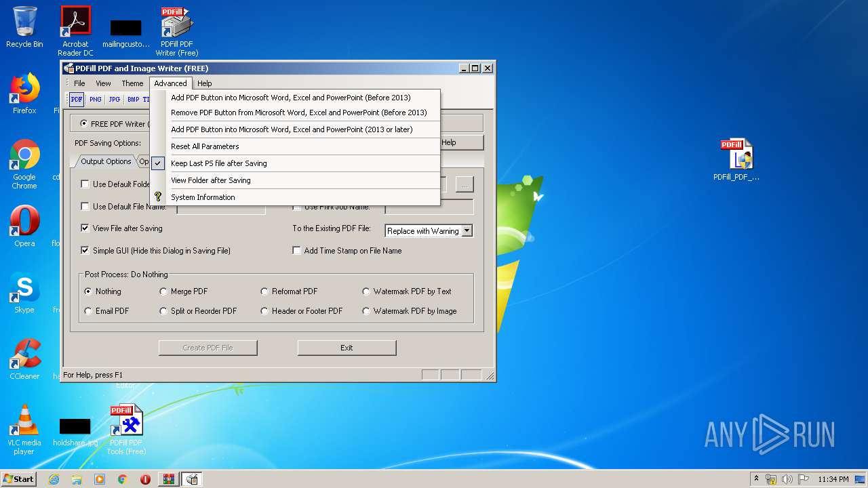This screenshot has height=488, width=868.
Task: Open the Skype desktop shortcut
Action: pos(24,293)
